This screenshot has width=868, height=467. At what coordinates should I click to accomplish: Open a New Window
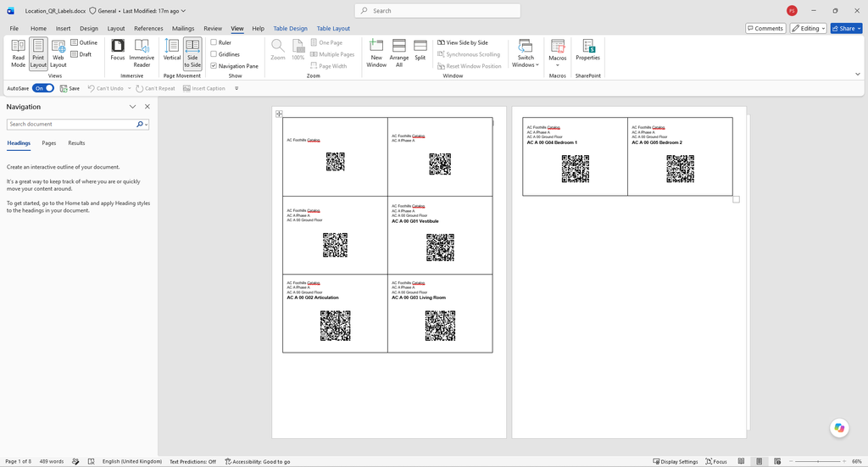tap(376, 53)
